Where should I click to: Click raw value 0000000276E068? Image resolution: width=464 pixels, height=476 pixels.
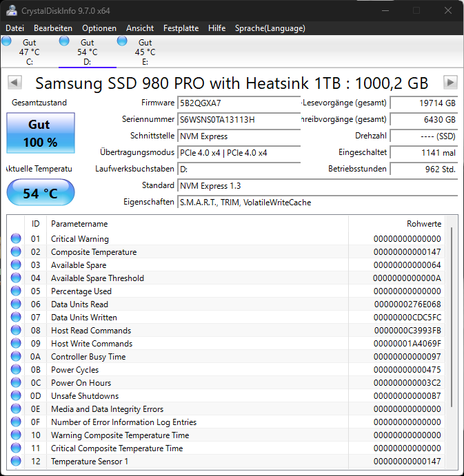(407, 304)
